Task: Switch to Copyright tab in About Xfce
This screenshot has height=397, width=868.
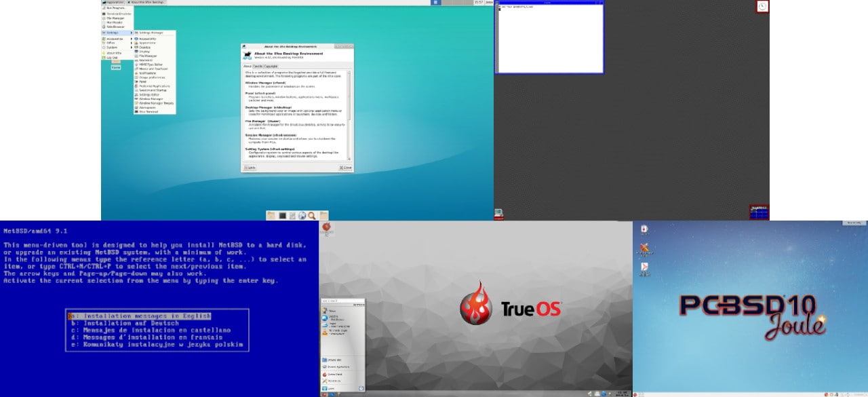Action: [x=270, y=67]
